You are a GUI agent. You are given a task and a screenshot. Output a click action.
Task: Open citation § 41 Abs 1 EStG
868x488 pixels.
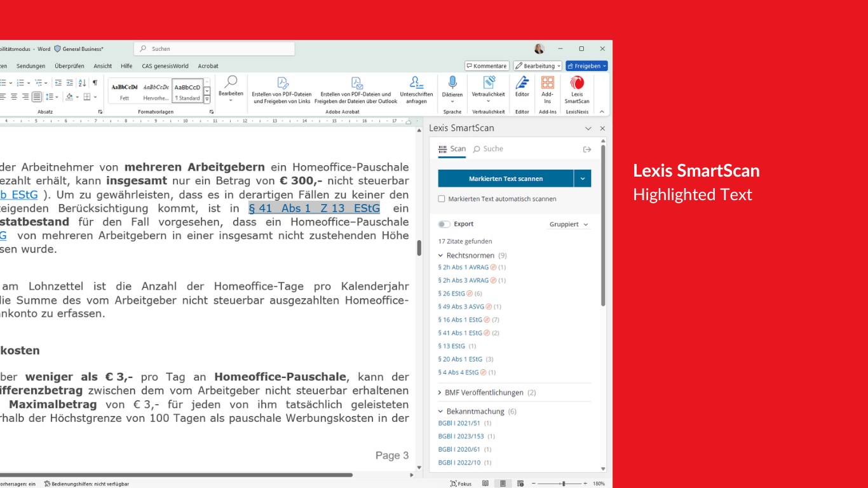(x=460, y=333)
